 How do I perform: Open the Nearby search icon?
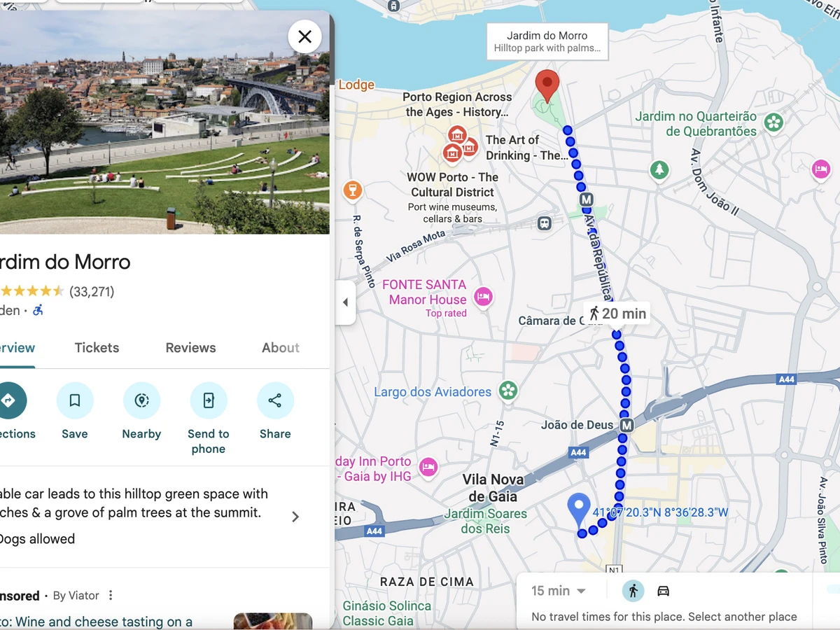(x=141, y=400)
